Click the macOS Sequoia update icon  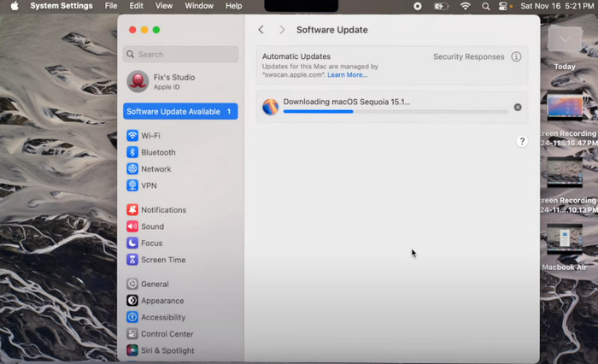tap(271, 107)
